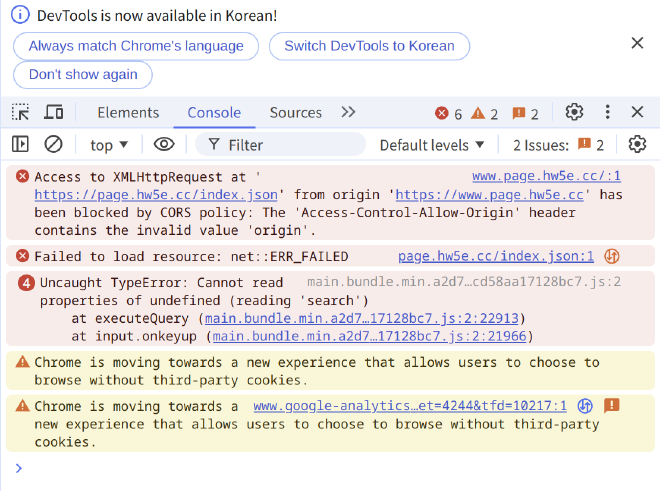Open DevTools settings gear in tab bar
660x491 pixels.
pos(574,112)
